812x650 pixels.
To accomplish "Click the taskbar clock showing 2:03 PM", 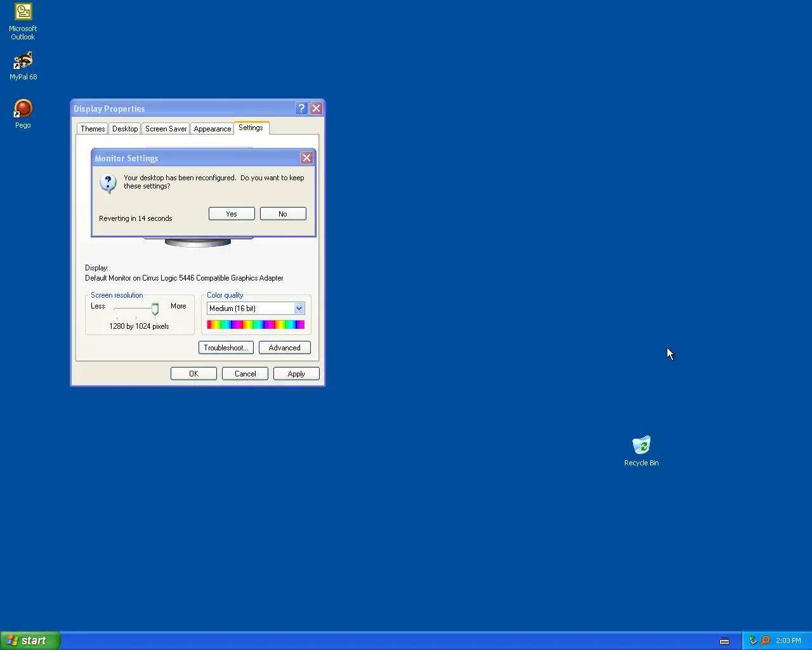I will tap(789, 641).
